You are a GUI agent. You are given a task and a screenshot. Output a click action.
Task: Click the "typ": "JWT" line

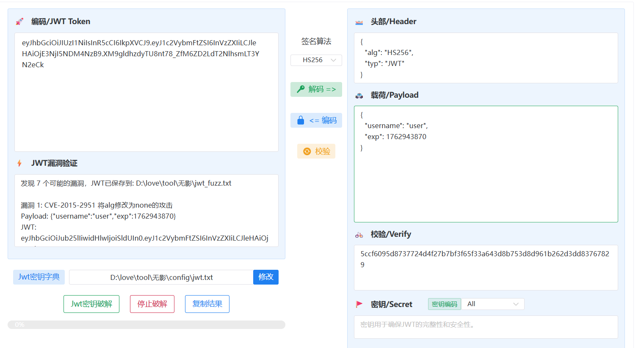(x=384, y=63)
